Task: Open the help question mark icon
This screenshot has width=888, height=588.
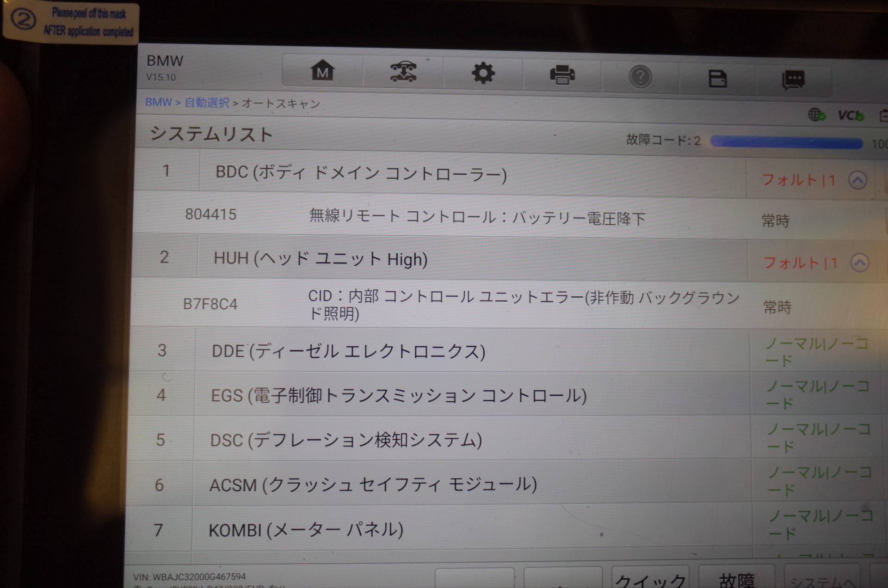Action: 640,77
